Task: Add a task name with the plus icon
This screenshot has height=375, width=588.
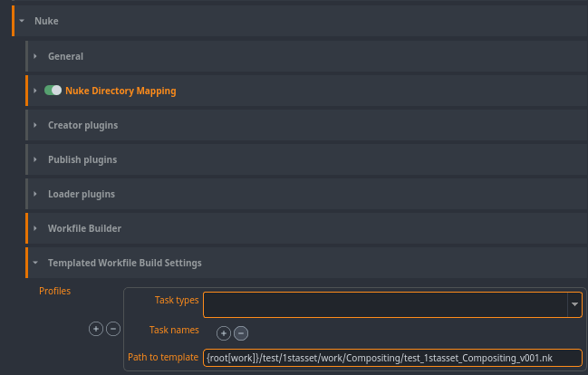Action: pyautogui.click(x=224, y=333)
